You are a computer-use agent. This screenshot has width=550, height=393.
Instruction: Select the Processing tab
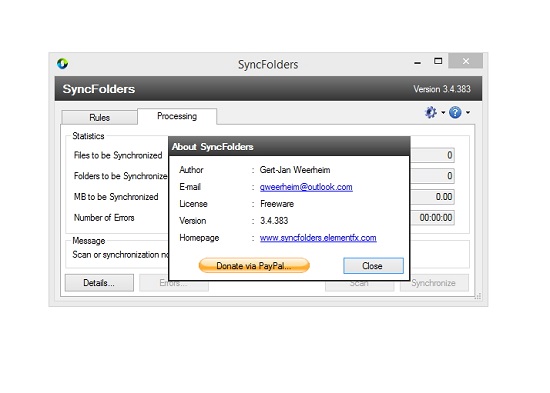tap(177, 116)
